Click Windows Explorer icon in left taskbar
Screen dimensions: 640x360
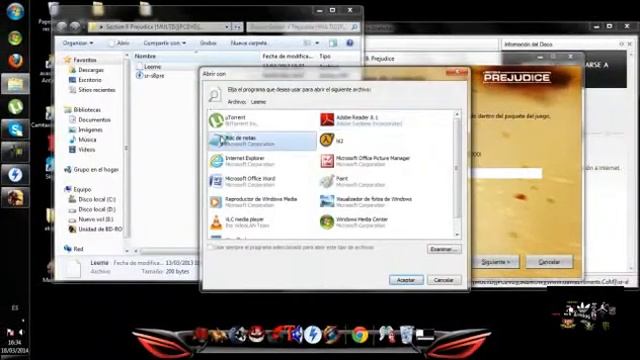click(15, 84)
